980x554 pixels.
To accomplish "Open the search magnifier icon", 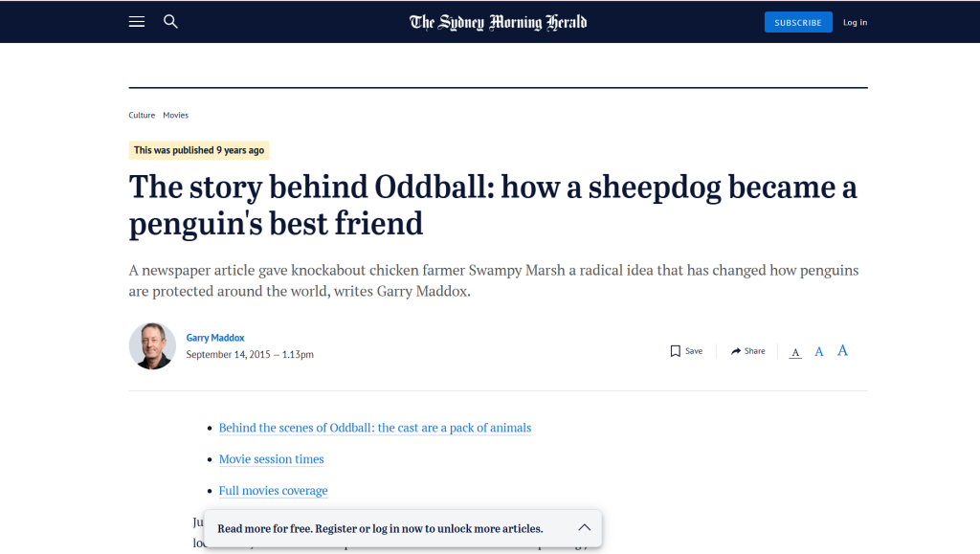I will pos(170,22).
